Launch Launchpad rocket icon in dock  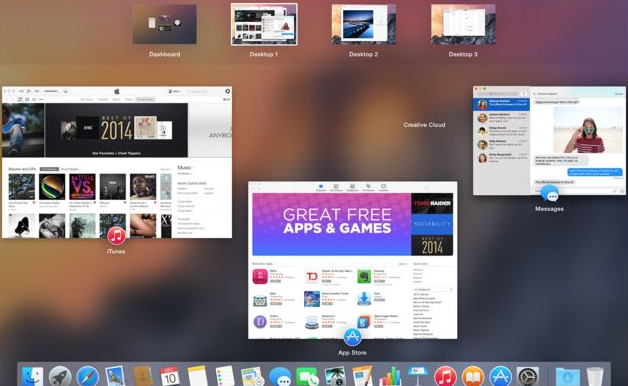(60, 376)
